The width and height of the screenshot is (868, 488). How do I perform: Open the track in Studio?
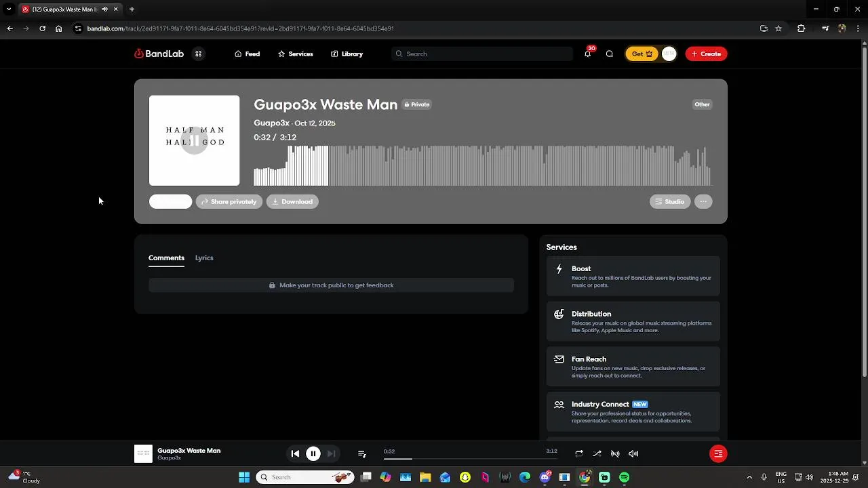point(670,201)
